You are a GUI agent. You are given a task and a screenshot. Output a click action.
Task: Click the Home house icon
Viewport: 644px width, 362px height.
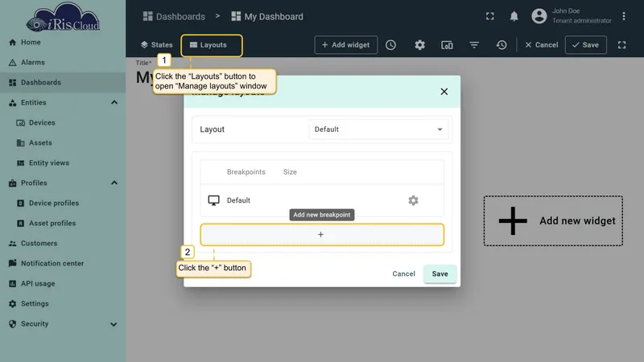pyautogui.click(x=12, y=43)
